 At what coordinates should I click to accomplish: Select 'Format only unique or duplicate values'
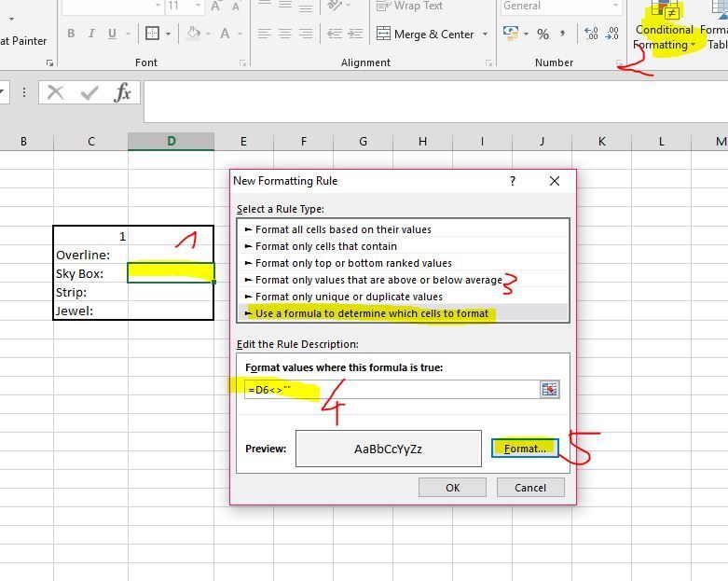point(403,297)
